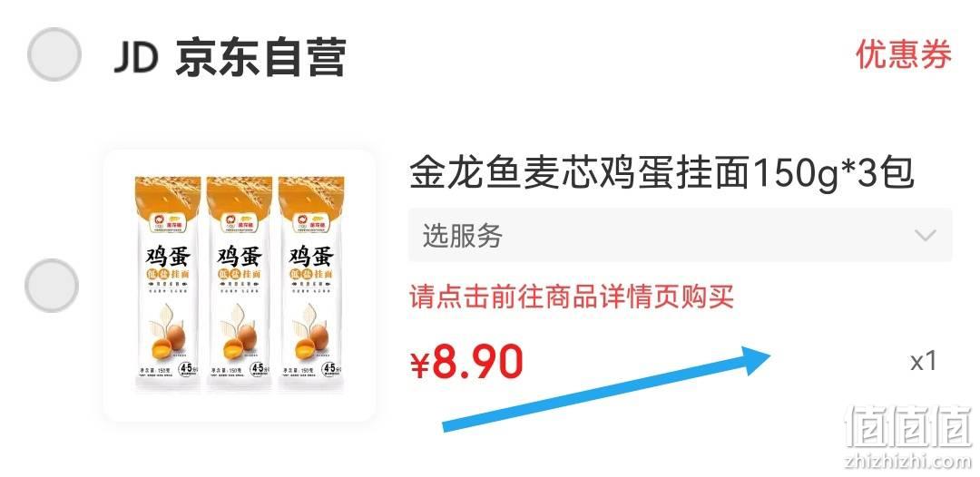This screenshot has height=477, width=980.
Task: Click the yuan ¥ currency symbol
Action: 420,365
